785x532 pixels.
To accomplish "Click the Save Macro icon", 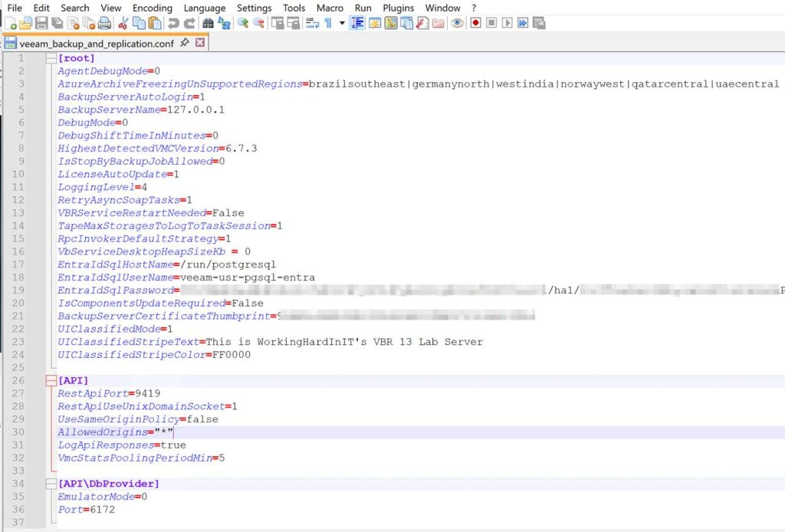I will (x=539, y=24).
